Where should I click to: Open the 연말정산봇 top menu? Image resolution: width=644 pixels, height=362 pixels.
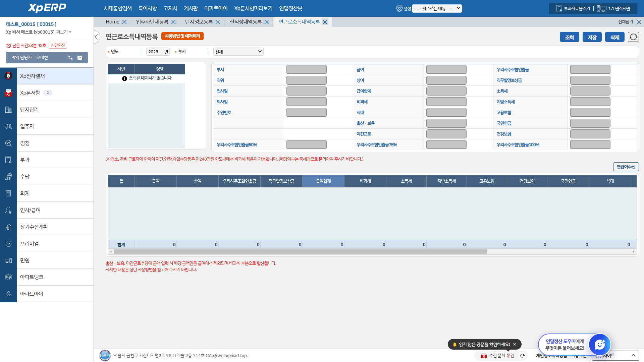pyautogui.click(x=290, y=8)
